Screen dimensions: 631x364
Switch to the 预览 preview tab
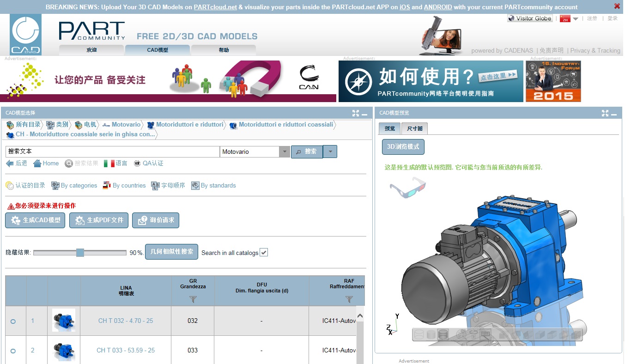pyautogui.click(x=390, y=128)
